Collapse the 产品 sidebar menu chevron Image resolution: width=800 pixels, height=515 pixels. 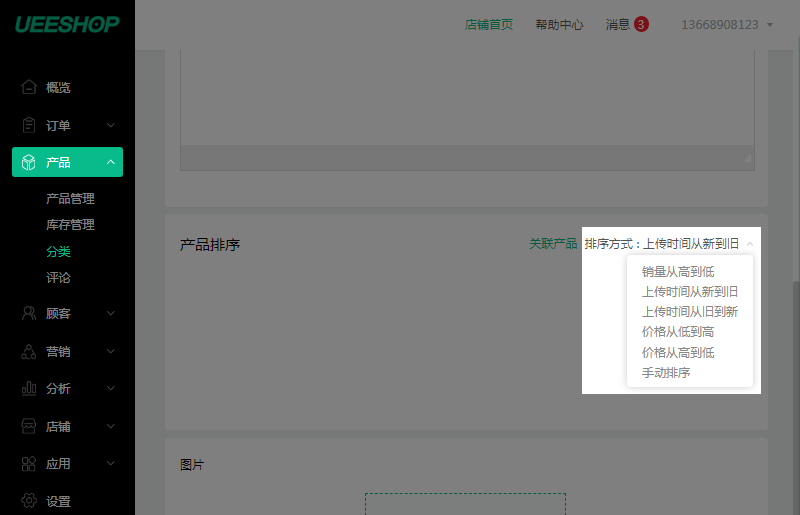coord(111,162)
